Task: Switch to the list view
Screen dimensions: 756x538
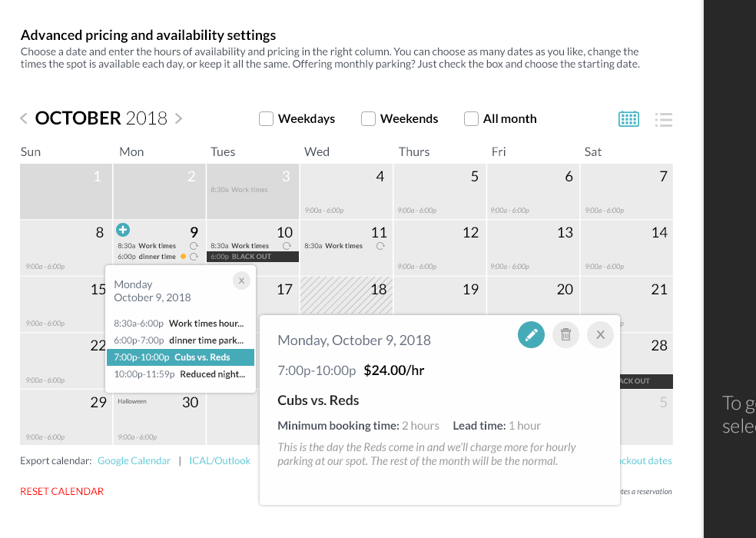Action: click(x=663, y=118)
